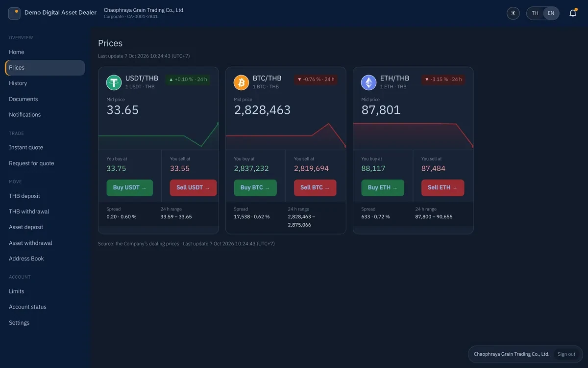The width and height of the screenshot is (588, 368).
Task: Click the 24 h range 87,800 – 90,655
Action: point(434,217)
